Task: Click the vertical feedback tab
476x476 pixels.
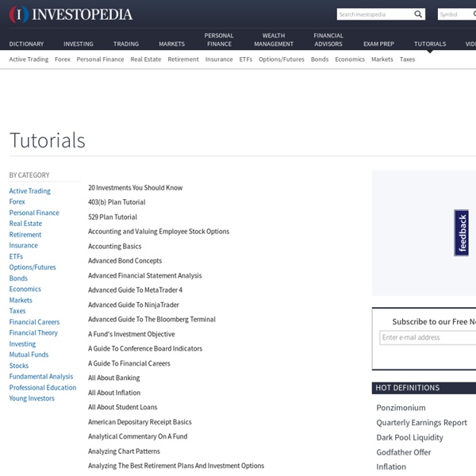Action: pyautogui.click(x=461, y=232)
